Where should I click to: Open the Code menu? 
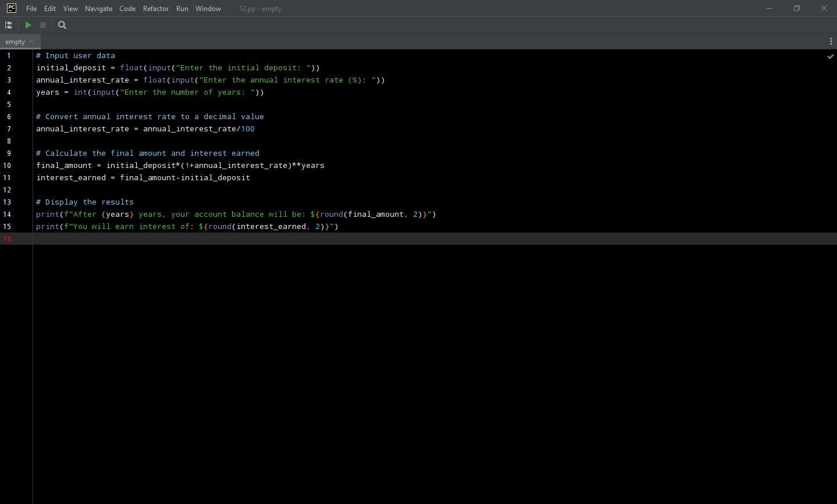(127, 9)
